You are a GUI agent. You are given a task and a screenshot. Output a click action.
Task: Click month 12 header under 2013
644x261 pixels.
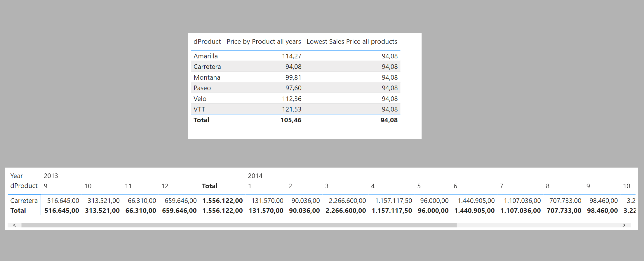(x=165, y=186)
